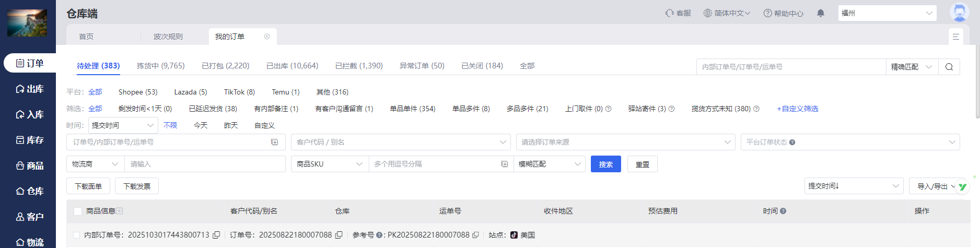Open the 出库 sidebar menu
The height and width of the screenshot is (248, 980).
pos(30,89)
